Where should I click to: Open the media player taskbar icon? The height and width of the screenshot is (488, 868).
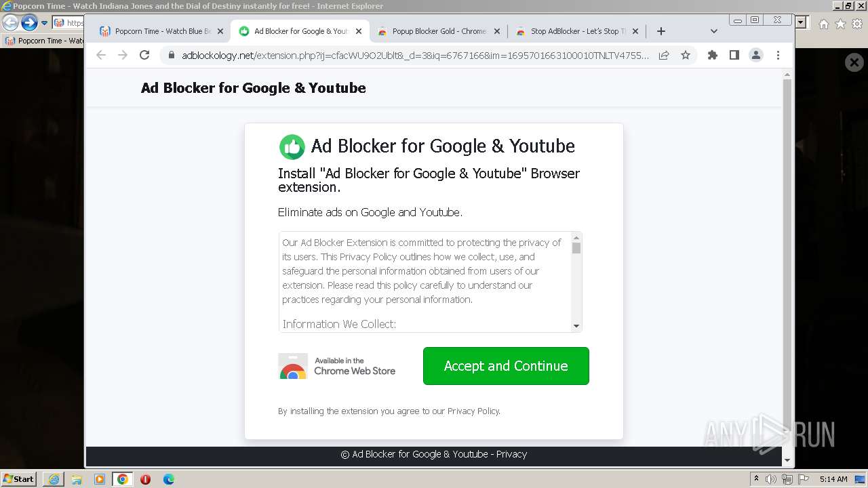[100, 479]
